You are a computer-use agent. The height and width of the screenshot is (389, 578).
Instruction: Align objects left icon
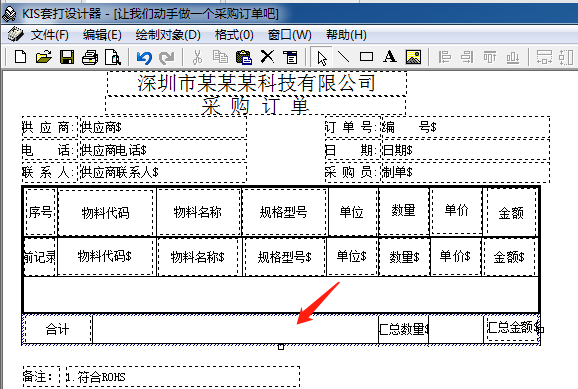(445, 57)
